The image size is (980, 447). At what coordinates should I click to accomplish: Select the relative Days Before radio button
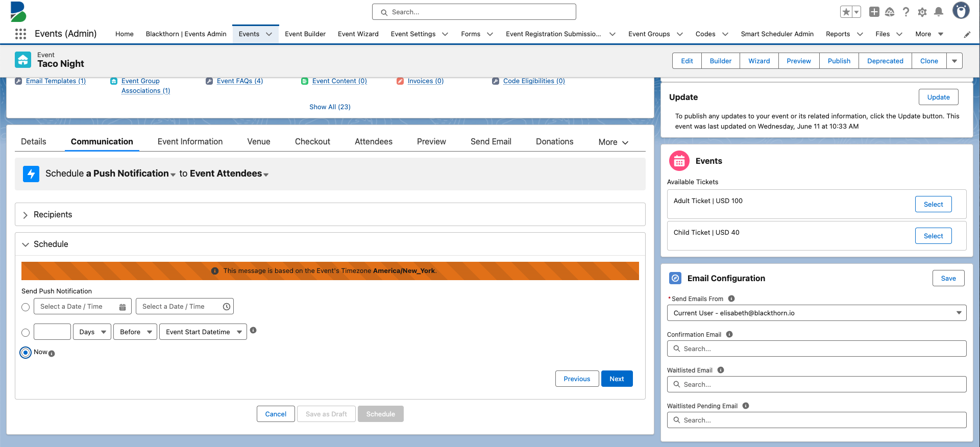[26, 333]
